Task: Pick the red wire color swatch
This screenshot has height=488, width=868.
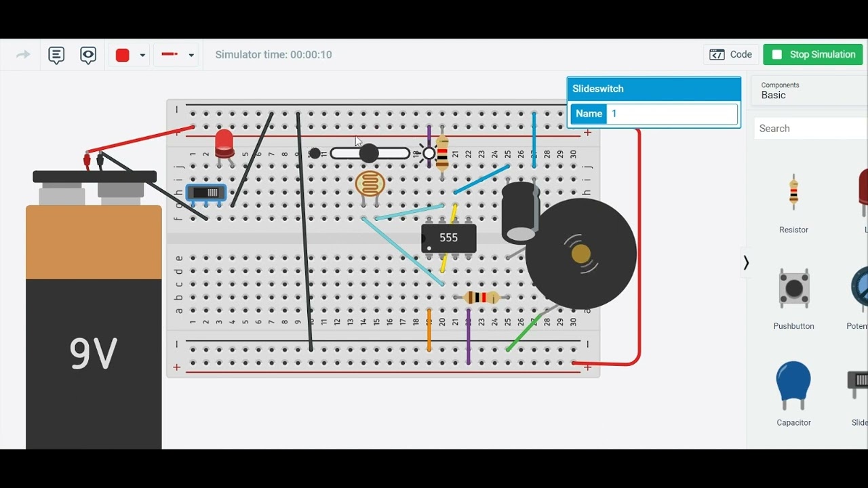Action: pyautogui.click(x=122, y=55)
